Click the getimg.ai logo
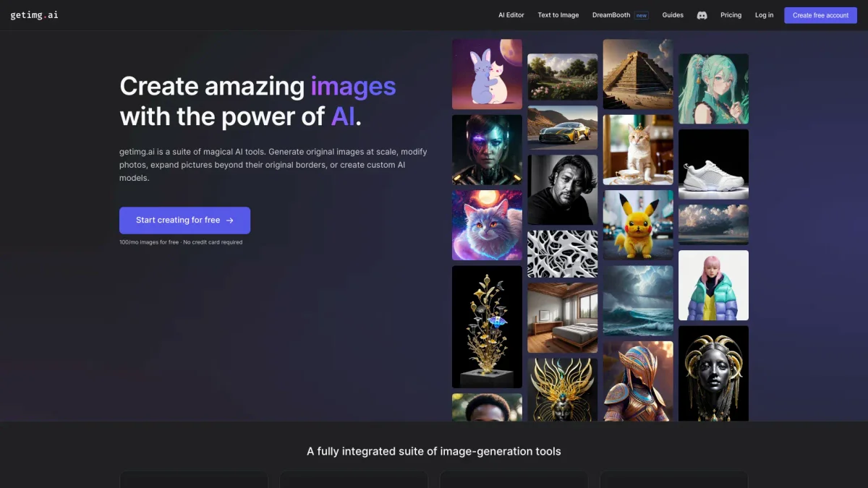 tap(34, 14)
